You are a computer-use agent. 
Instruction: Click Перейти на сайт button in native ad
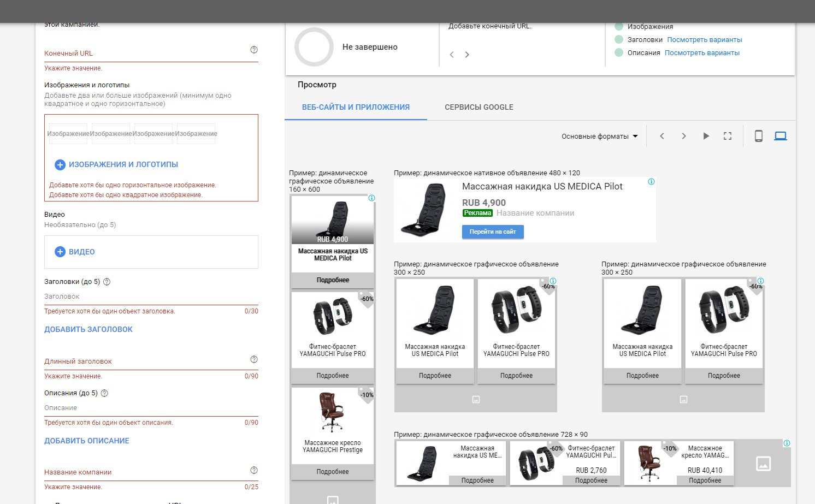(x=493, y=232)
